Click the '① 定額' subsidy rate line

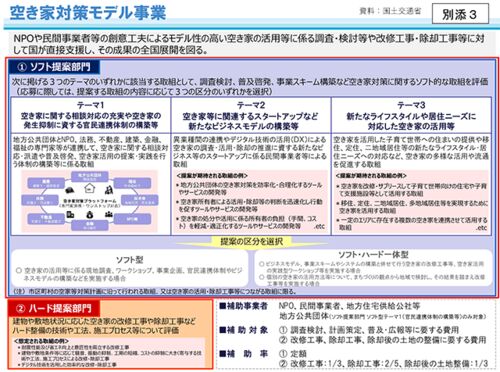point(292,354)
